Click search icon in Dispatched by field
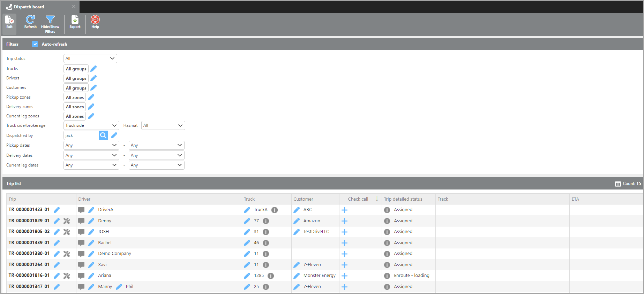The image size is (644, 294). pos(103,136)
